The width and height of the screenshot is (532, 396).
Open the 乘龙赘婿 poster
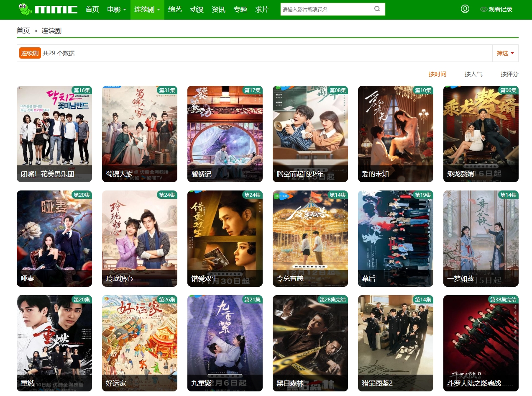click(481, 134)
